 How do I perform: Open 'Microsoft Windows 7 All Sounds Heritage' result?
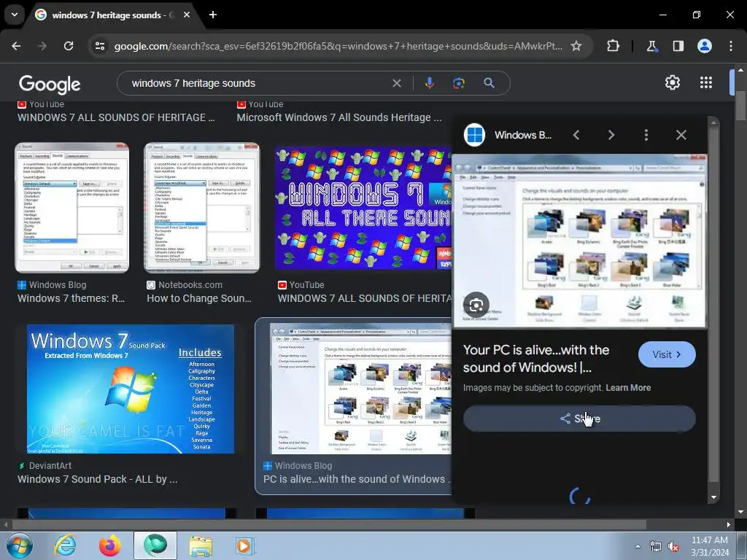click(339, 117)
